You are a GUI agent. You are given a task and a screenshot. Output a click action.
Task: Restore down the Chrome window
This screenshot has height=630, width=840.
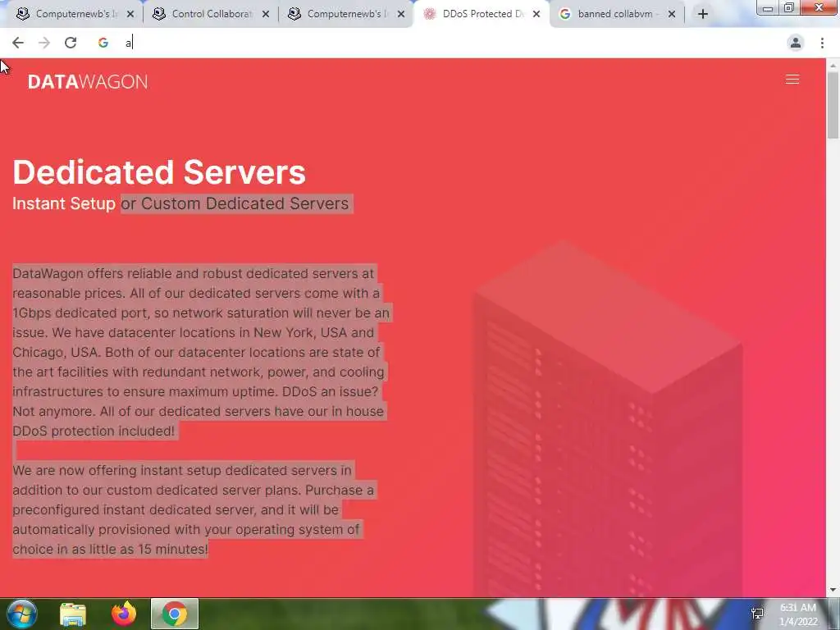789,8
